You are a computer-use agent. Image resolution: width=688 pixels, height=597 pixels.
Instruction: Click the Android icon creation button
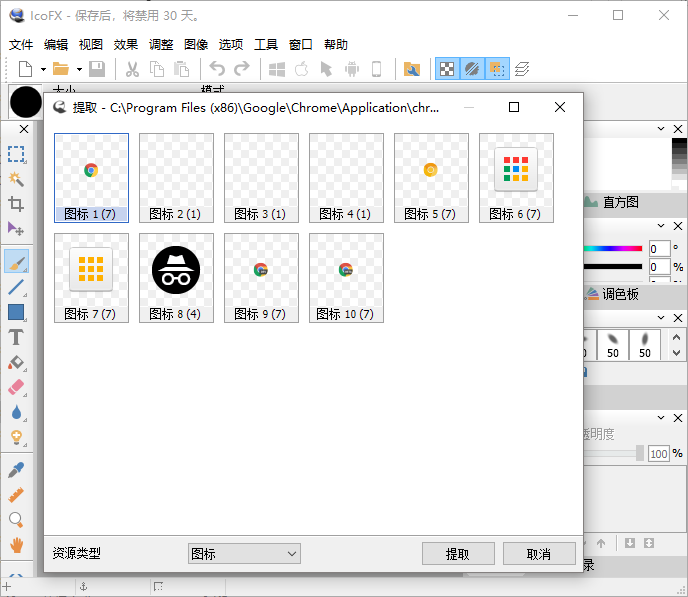[x=351, y=69]
